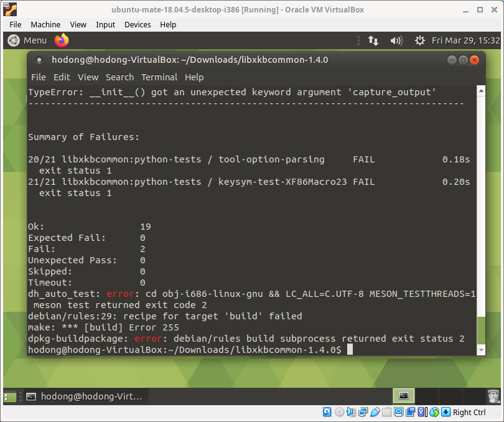Open the terminal's Terminal menu
The image size is (504, 422).
coord(159,77)
